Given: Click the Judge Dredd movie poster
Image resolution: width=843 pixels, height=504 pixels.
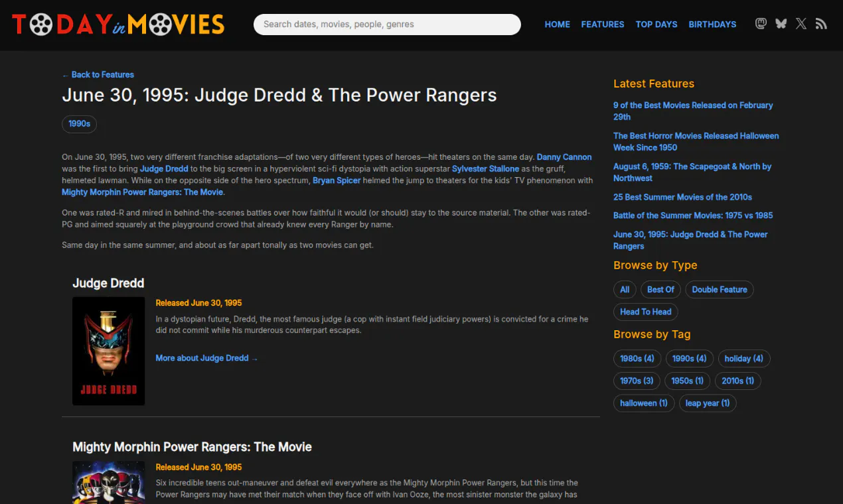Looking at the screenshot, I should pos(109,351).
